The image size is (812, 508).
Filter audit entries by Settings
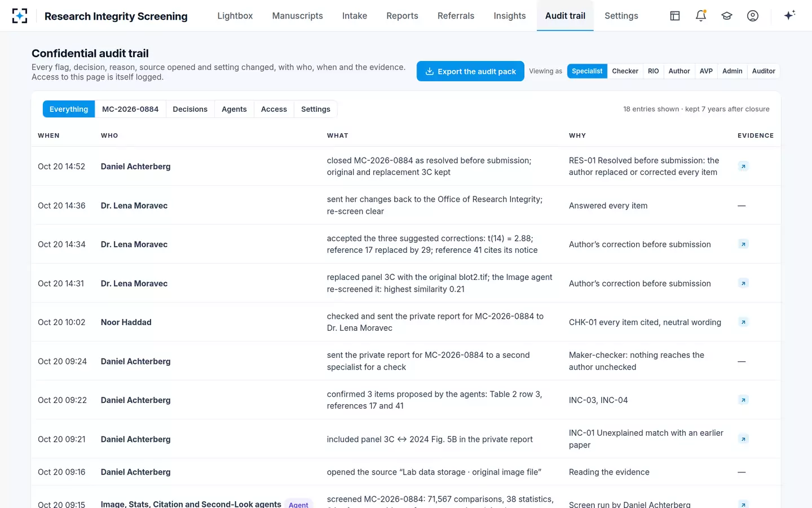click(x=316, y=109)
